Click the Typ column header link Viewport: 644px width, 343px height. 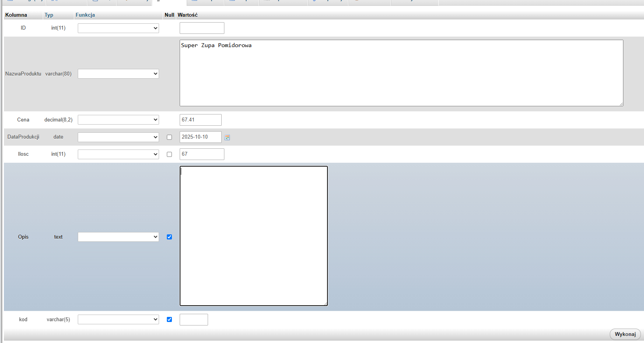pyautogui.click(x=49, y=15)
